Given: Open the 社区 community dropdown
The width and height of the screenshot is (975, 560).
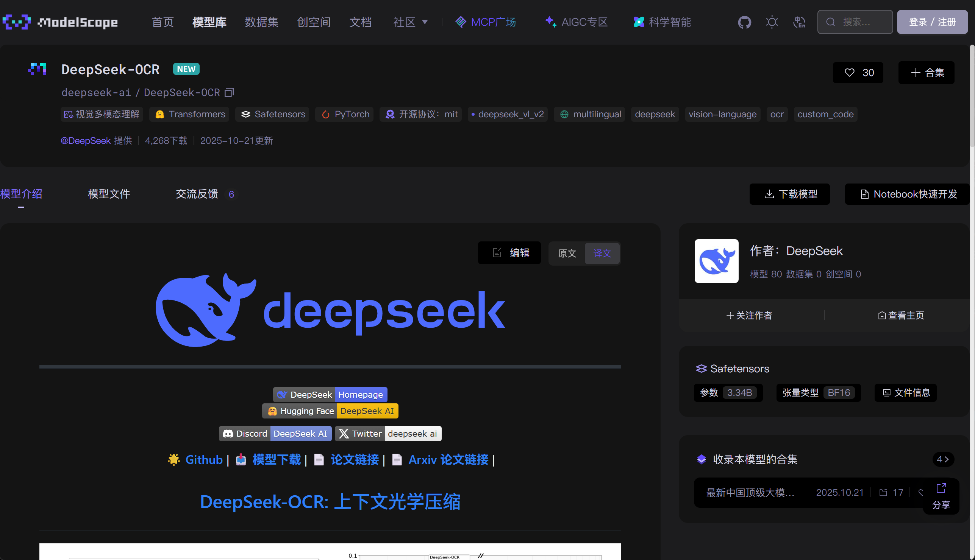Looking at the screenshot, I should click(x=410, y=22).
